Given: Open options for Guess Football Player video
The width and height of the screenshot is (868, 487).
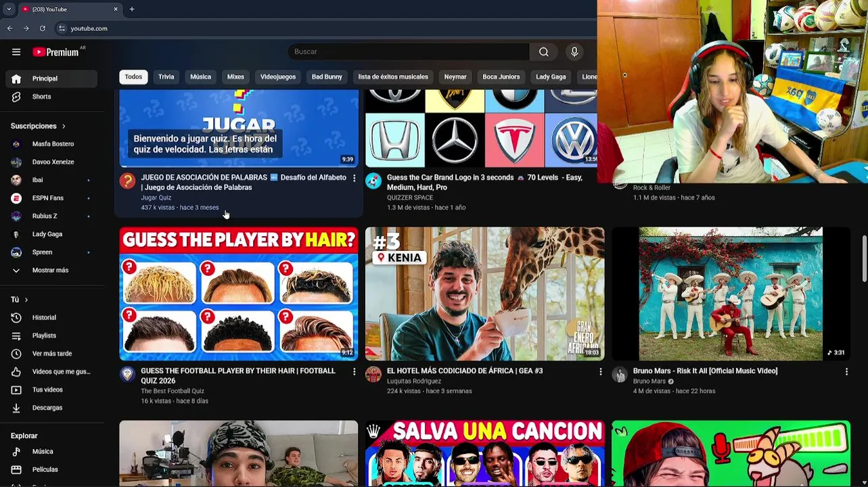Looking at the screenshot, I should (354, 371).
